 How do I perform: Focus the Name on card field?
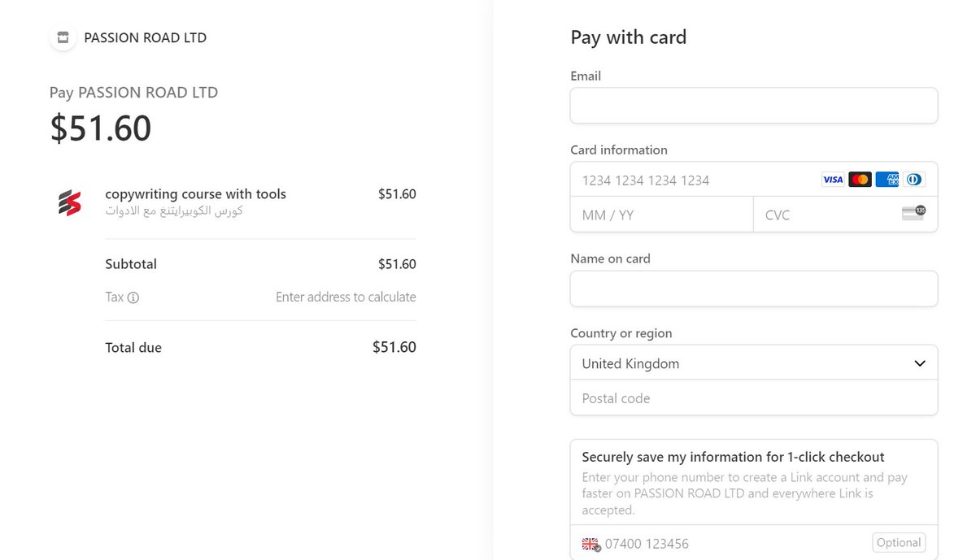(753, 289)
